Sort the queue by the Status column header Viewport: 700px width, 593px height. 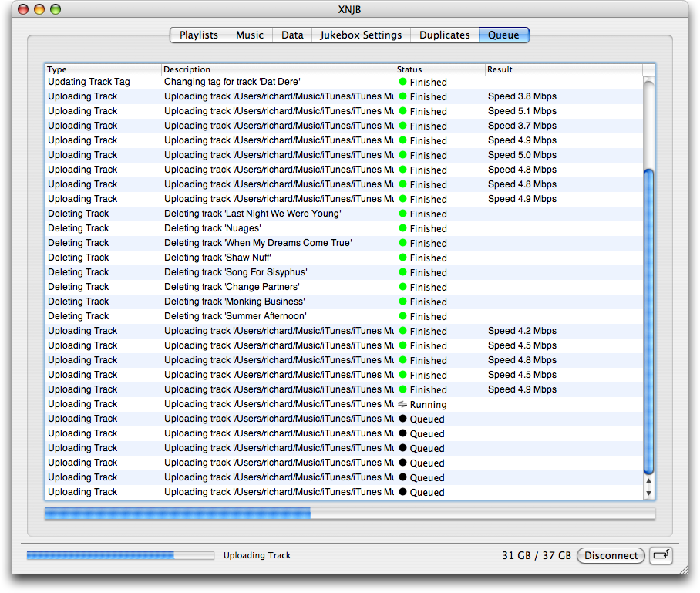[x=439, y=69]
